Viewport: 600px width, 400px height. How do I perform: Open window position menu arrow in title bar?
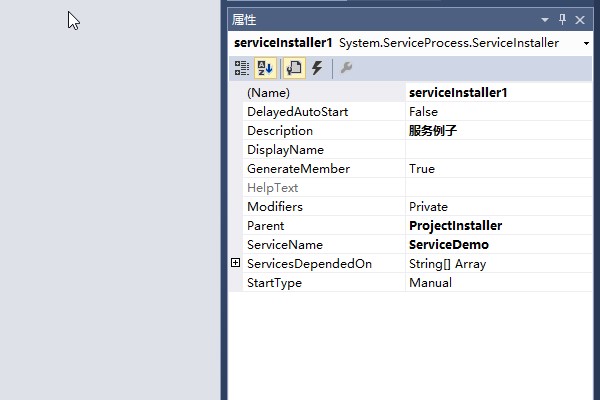point(545,19)
